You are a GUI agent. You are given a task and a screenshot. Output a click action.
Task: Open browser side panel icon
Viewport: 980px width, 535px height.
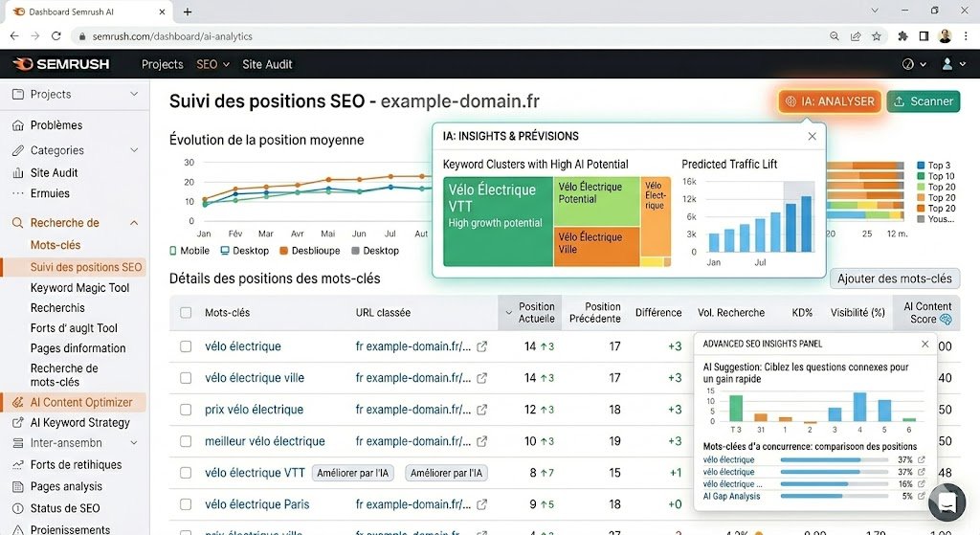pyautogui.click(x=924, y=36)
